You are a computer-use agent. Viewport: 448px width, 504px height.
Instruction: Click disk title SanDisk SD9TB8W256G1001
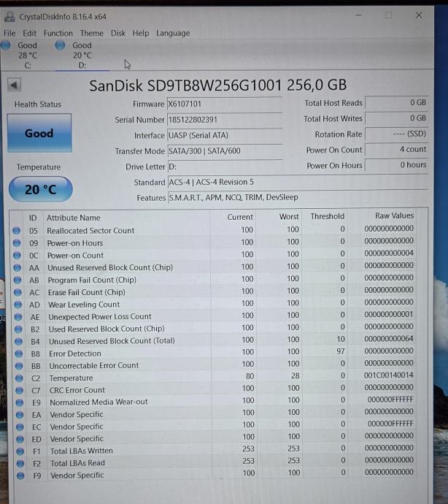click(x=217, y=85)
